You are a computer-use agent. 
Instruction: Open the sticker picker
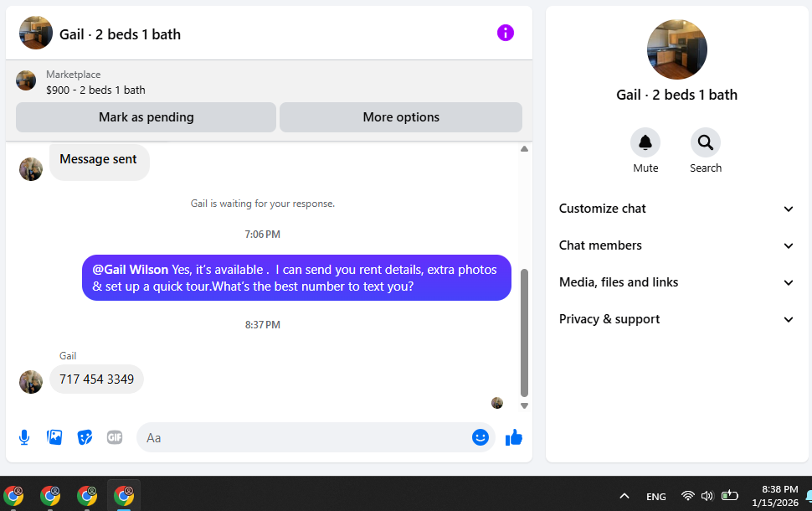tap(85, 437)
